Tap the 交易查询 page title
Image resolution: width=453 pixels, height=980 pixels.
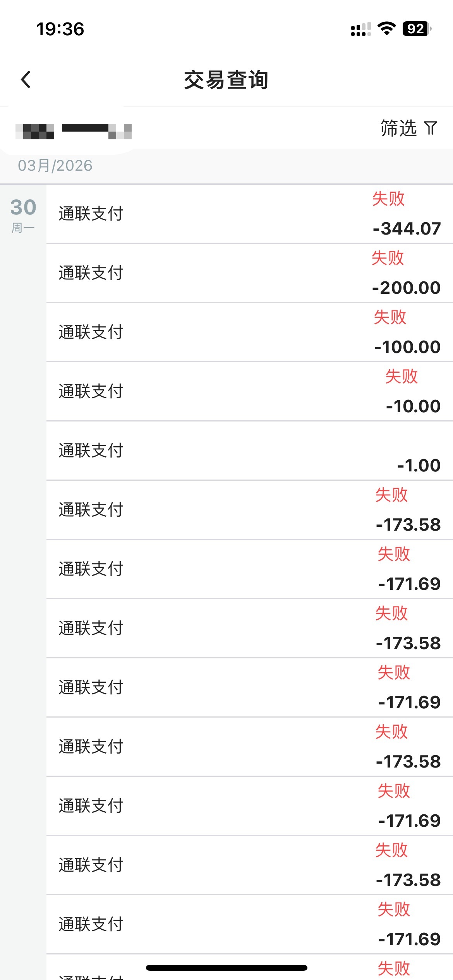226,80
